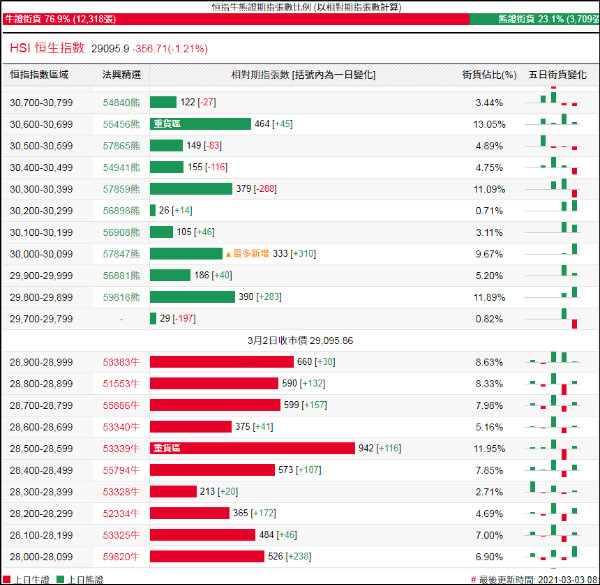Click the 7.00% share value
Viewport: 600px width, 585px height.
pyautogui.click(x=489, y=535)
